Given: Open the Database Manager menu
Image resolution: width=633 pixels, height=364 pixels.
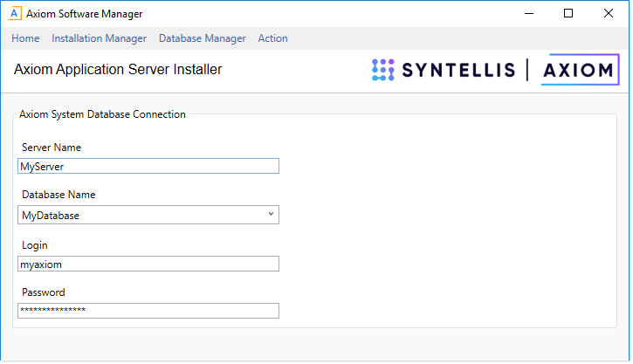Looking at the screenshot, I should 202,38.
